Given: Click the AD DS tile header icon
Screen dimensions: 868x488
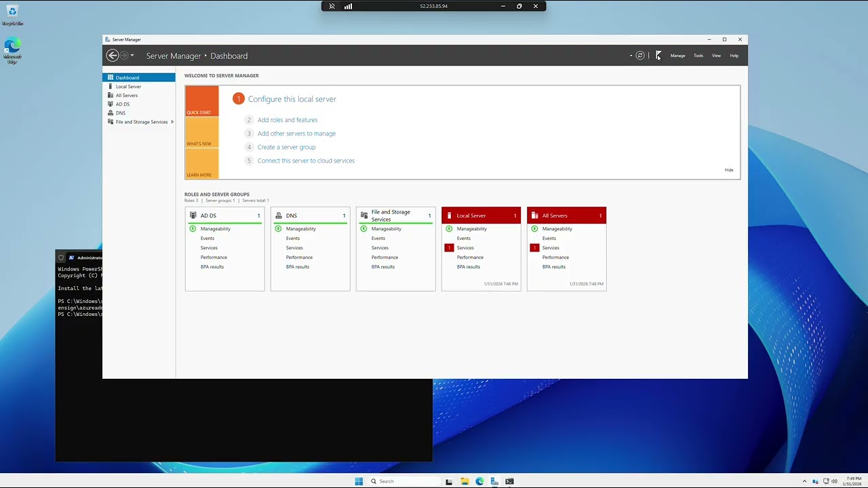Looking at the screenshot, I should pyautogui.click(x=193, y=216).
